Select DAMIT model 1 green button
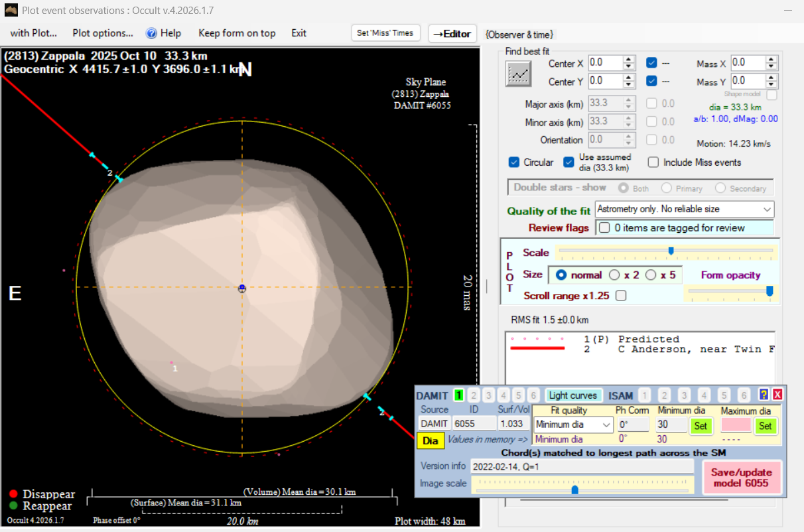Screen dimensions: 804x532 [458, 395]
